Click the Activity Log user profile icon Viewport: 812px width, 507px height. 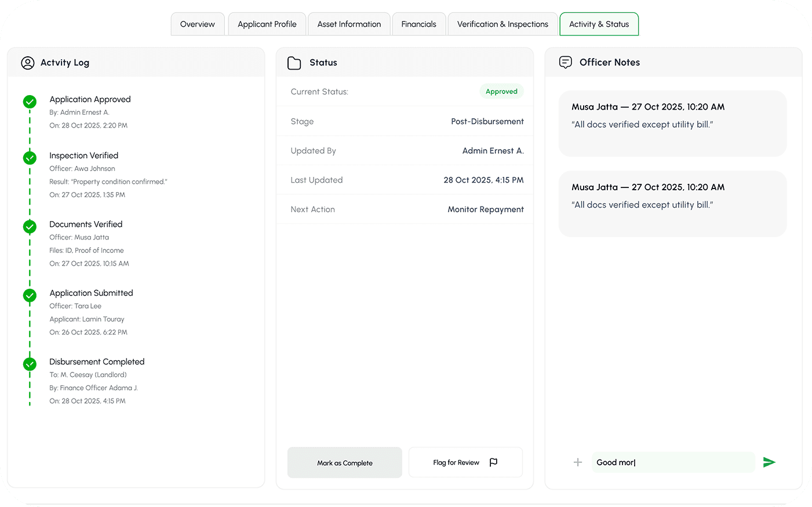point(28,63)
